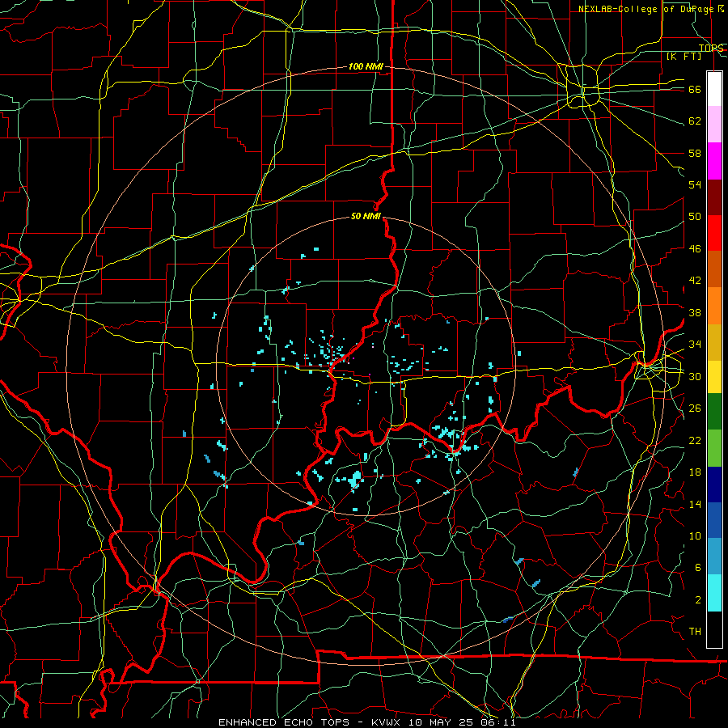This screenshot has height=728, width=728.
Task: Click the "42" legend value
Action: [x=695, y=281]
